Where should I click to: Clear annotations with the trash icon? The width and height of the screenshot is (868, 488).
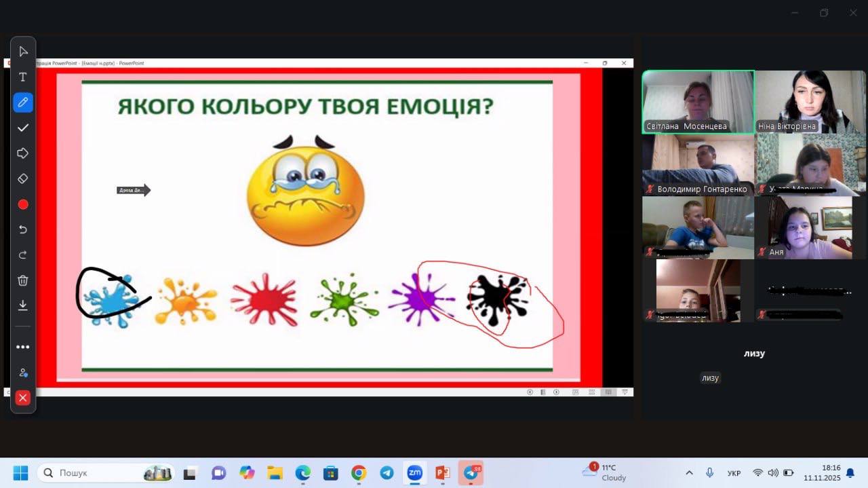click(x=23, y=280)
